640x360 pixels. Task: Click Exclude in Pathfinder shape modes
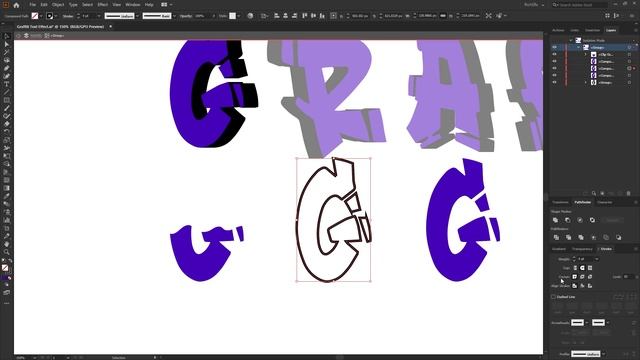(592, 220)
